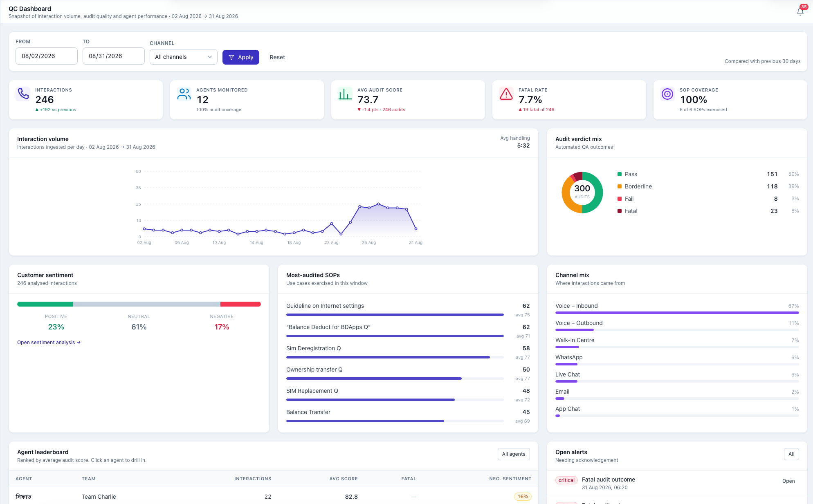This screenshot has height=504, width=813.
Task: Open the Channel dropdown showing All channels
Action: pos(184,57)
